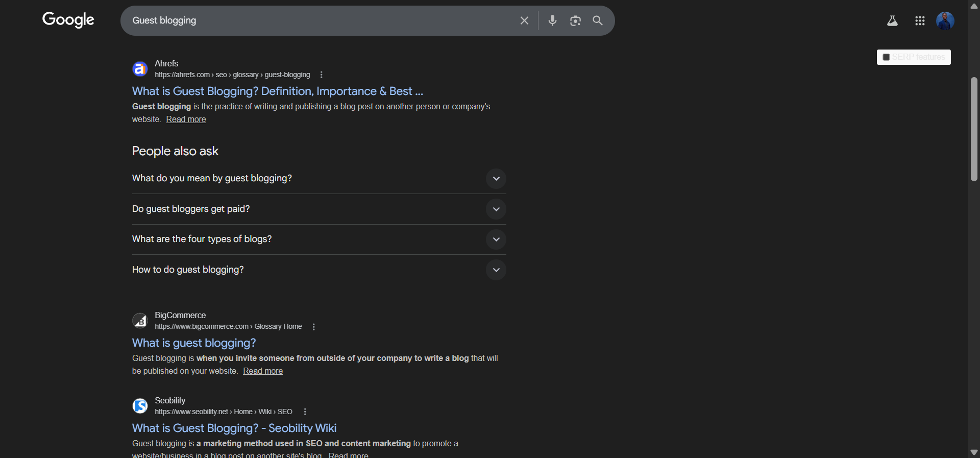This screenshot has height=458, width=980.
Task: Open Search by image lens icon
Action: [575, 20]
